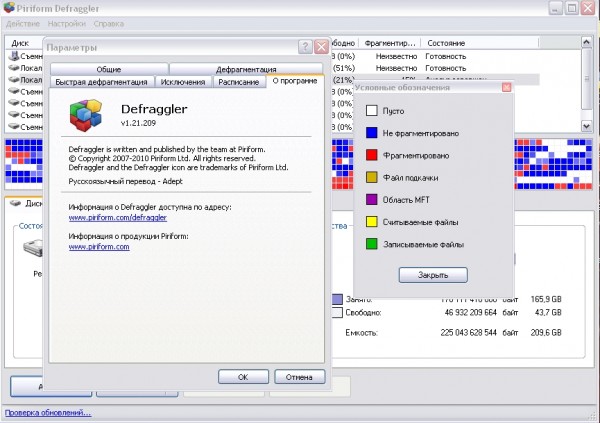This screenshot has width=600, height=423.
Task: Click the 209,6 GB capacity value
Action: (546, 332)
